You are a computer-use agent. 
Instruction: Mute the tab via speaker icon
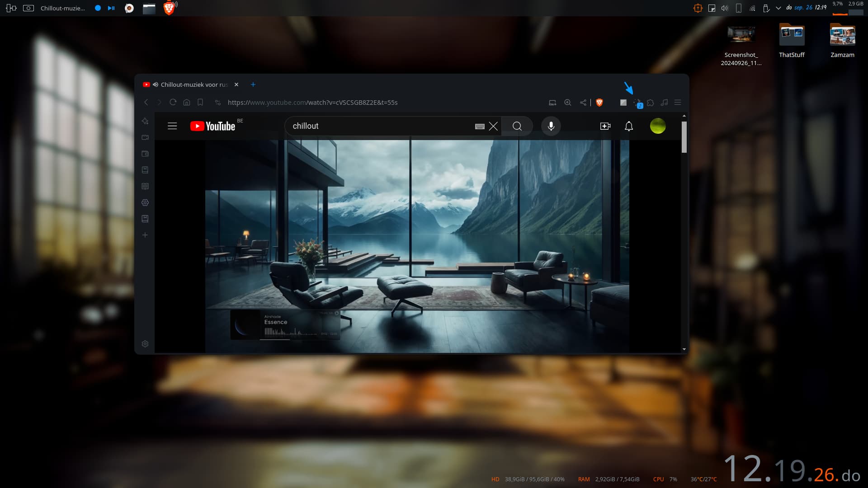coord(155,84)
